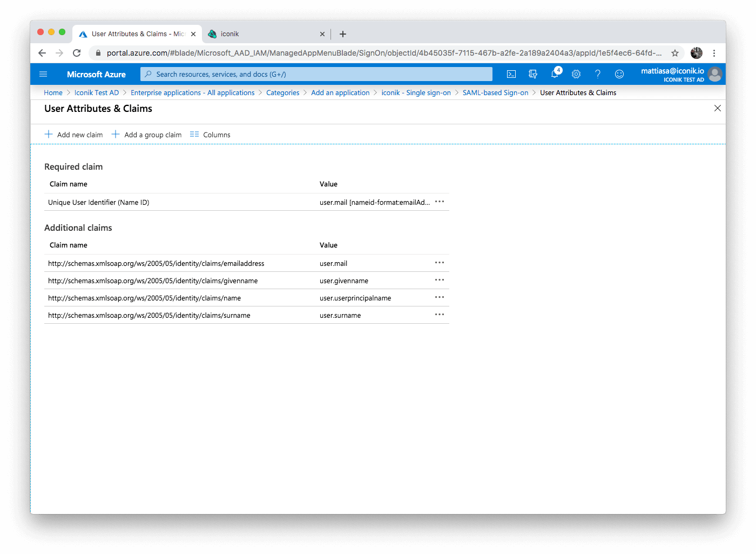Open the notifications bell
The width and height of the screenshot is (756, 554).
click(x=555, y=74)
